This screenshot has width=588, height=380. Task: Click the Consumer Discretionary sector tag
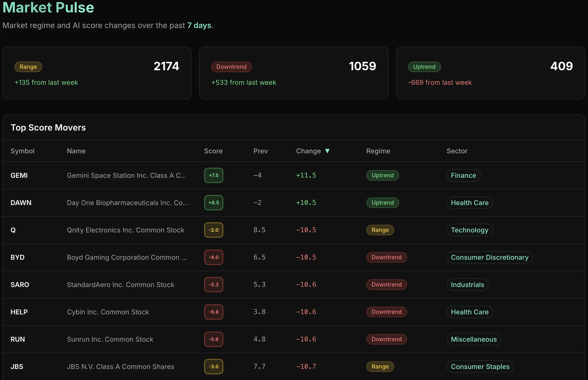click(489, 257)
